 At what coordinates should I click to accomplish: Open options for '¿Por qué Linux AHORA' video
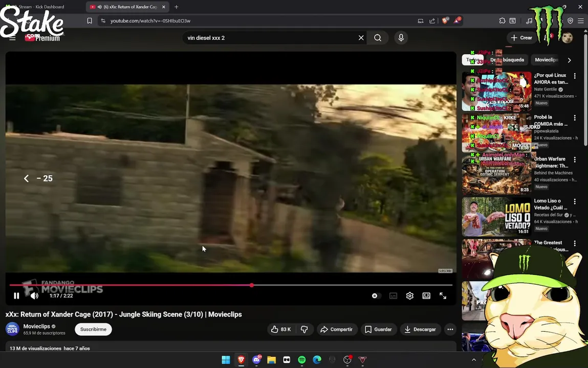[575, 76]
